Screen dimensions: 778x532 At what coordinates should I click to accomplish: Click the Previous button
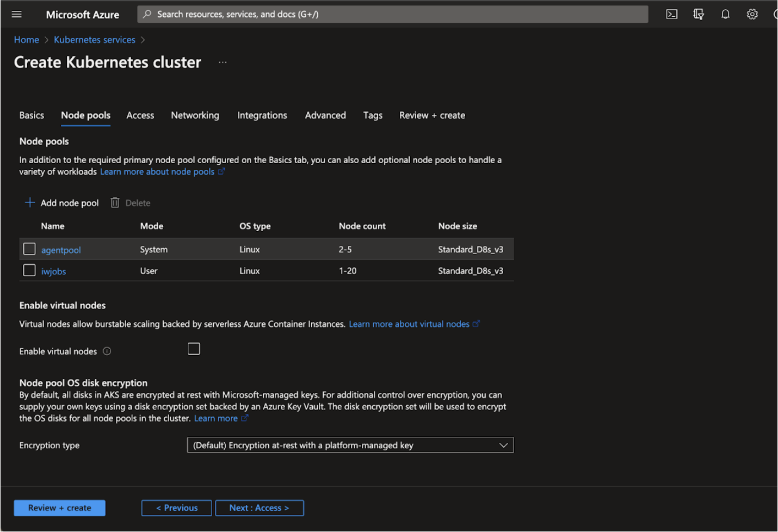click(x=177, y=508)
